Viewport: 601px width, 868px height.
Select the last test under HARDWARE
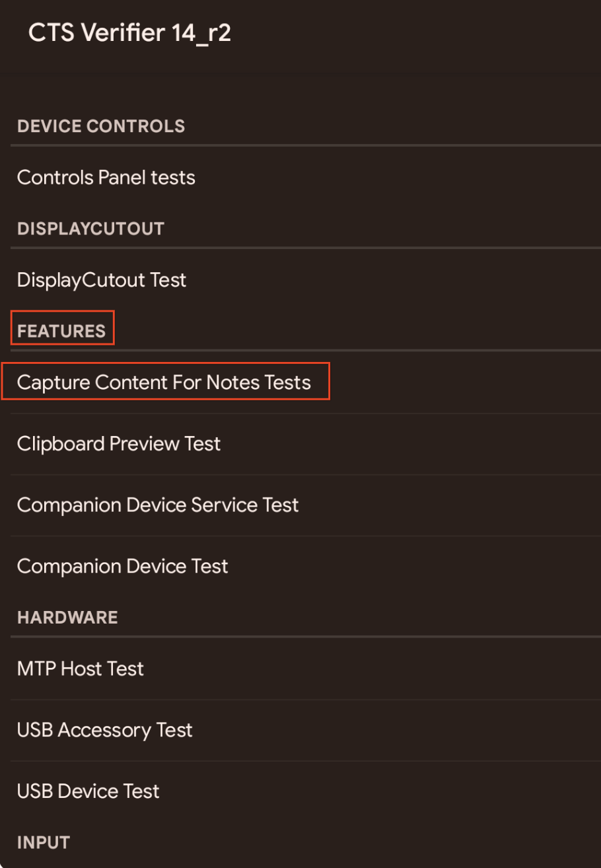(88, 791)
